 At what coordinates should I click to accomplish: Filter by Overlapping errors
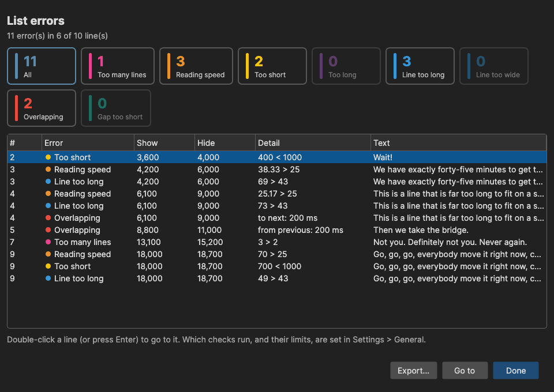pos(42,108)
